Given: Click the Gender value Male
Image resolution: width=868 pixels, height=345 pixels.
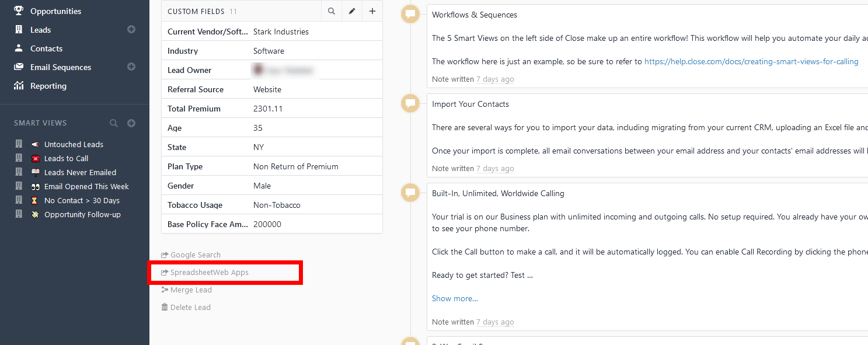Looking at the screenshot, I should 262,186.
